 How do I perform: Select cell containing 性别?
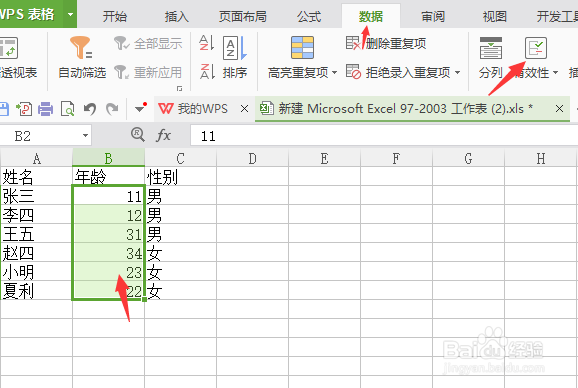click(x=180, y=177)
